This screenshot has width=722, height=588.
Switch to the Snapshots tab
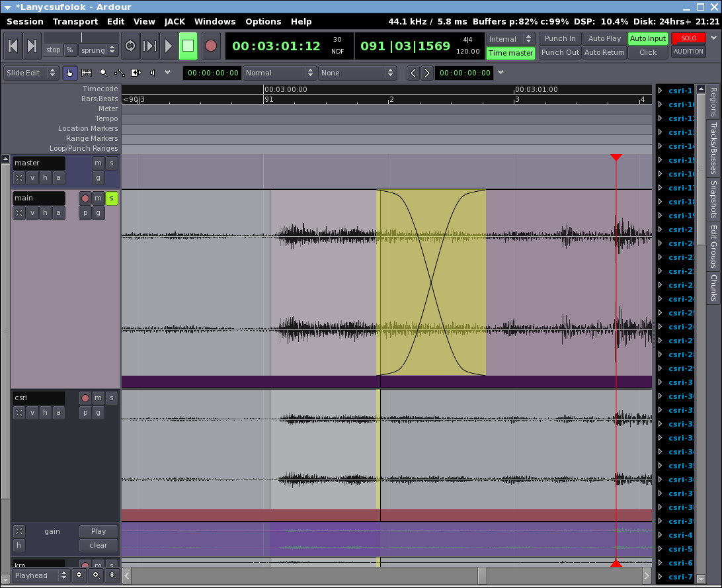pyautogui.click(x=713, y=198)
